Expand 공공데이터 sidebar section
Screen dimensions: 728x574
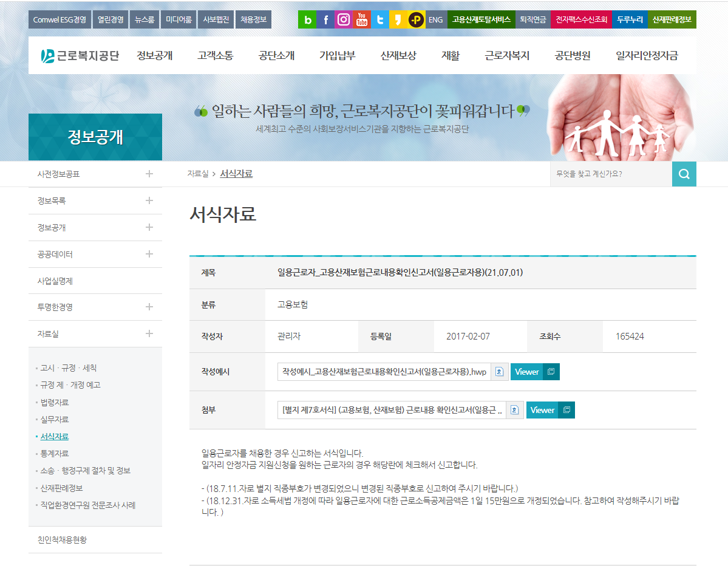[149, 254]
